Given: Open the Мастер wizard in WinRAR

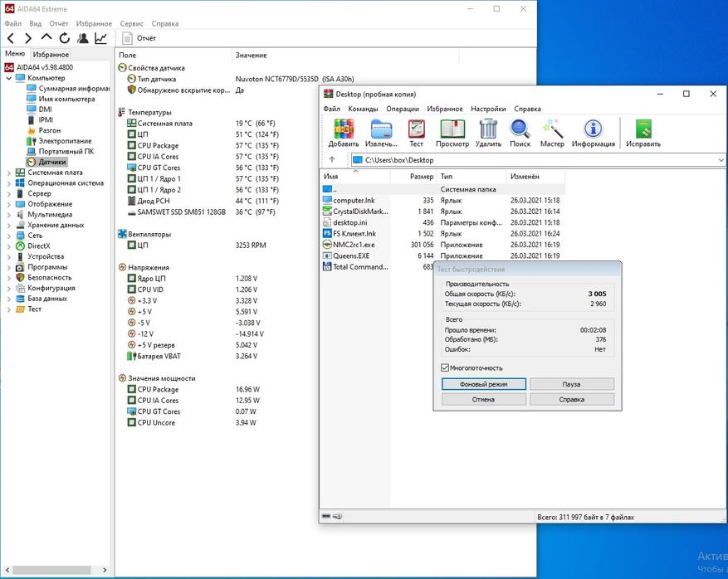Looking at the screenshot, I should (x=552, y=133).
